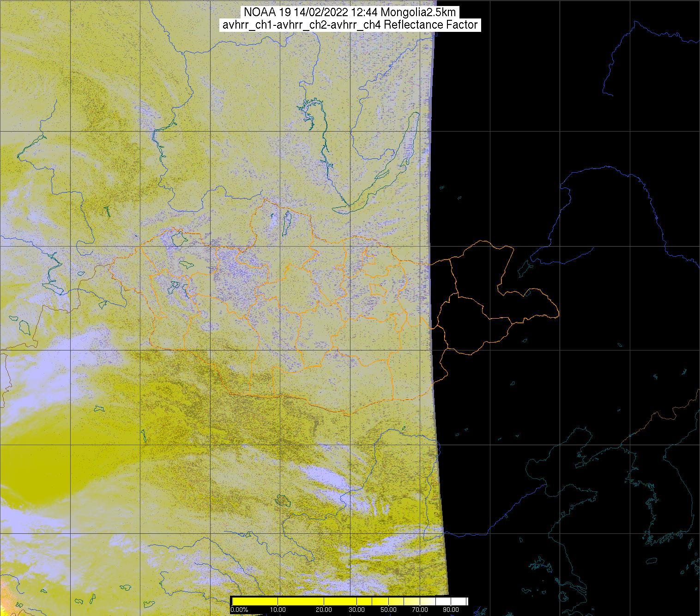This screenshot has width=700, height=616.
Task: Click the "10.00" colour scale label
Action: click(278, 610)
